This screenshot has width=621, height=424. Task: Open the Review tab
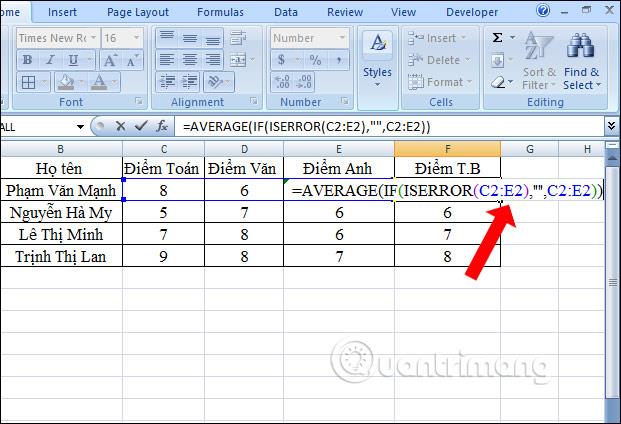[345, 12]
